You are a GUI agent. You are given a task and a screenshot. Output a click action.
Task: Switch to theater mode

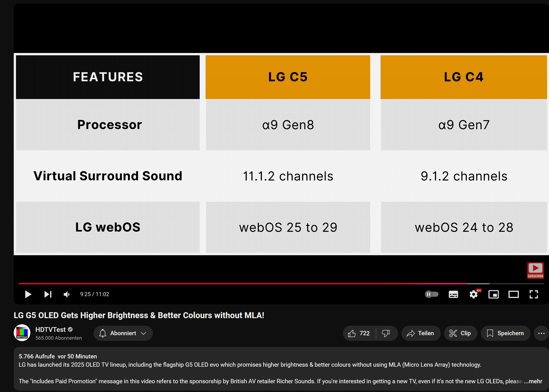click(x=513, y=294)
